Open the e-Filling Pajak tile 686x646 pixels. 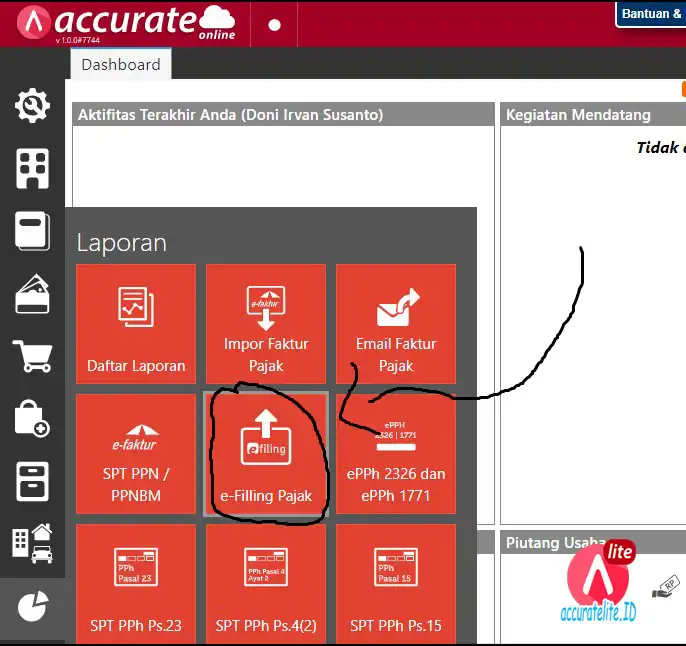(266, 454)
